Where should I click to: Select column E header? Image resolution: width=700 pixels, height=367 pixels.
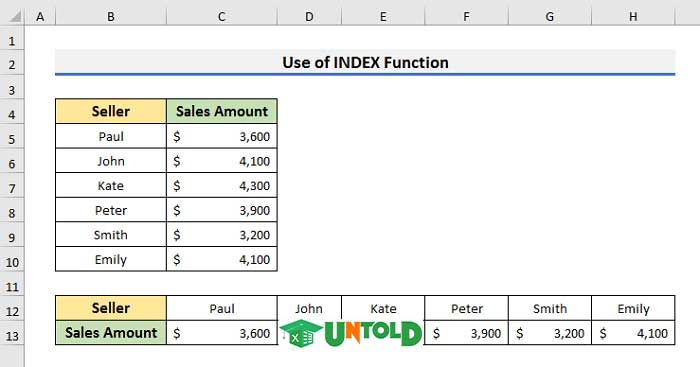pyautogui.click(x=383, y=17)
